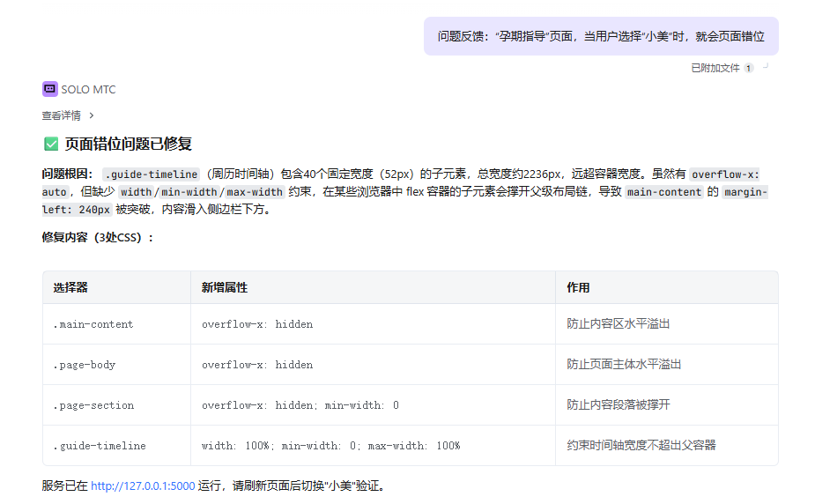Open the 查看详情 details text
This screenshot has height=504, width=815.
click(x=61, y=115)
